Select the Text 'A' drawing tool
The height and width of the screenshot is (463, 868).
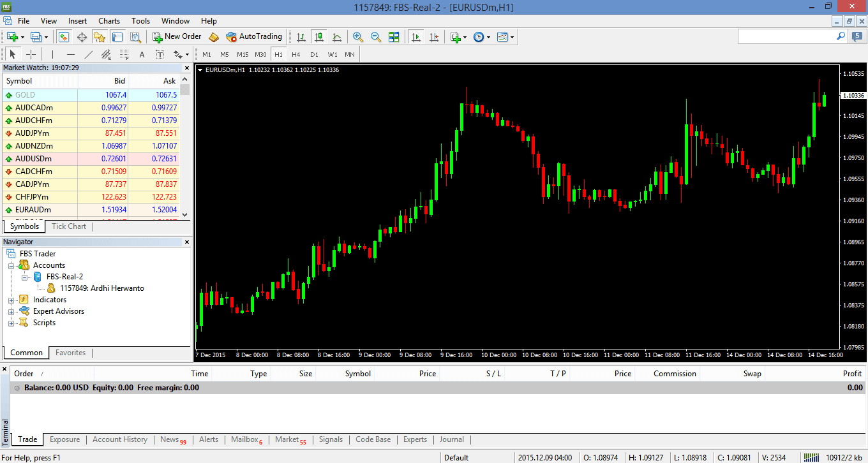click(x=142, y=54)
